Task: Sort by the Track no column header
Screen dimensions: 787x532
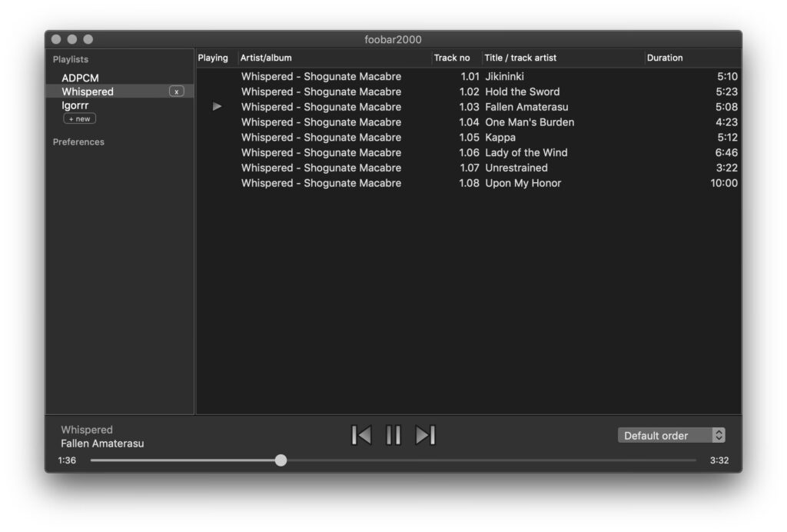Action: click(x=452, y=58)
